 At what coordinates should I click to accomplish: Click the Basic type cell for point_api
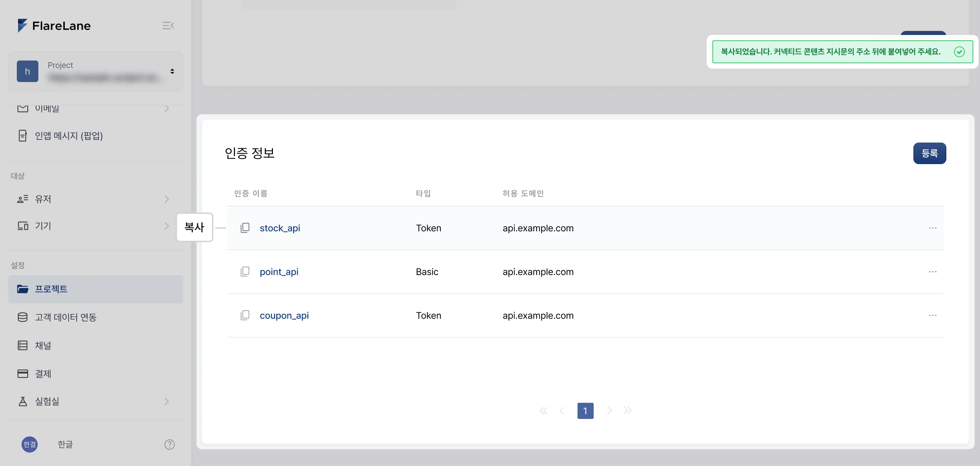(427, 272)
